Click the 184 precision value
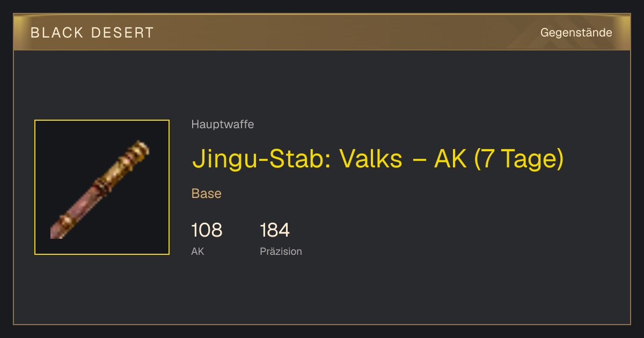Image resolution: width=644 pixels, height=338 pixels. (x=275, y=230)
